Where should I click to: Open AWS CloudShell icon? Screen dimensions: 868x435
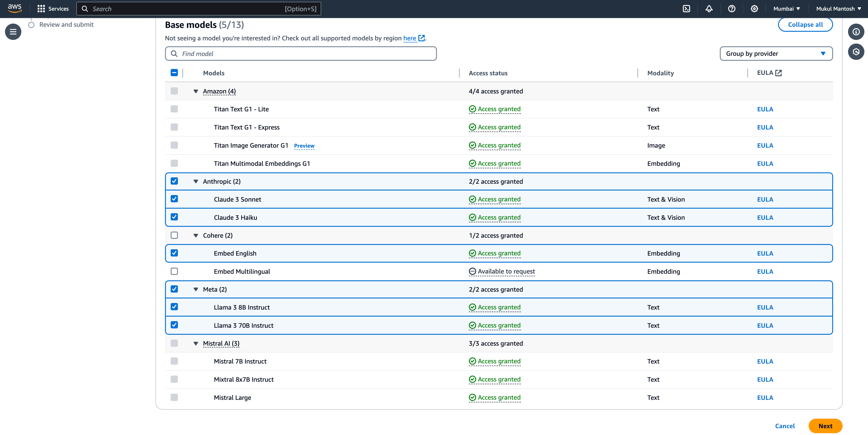click(x=686, y=9)
